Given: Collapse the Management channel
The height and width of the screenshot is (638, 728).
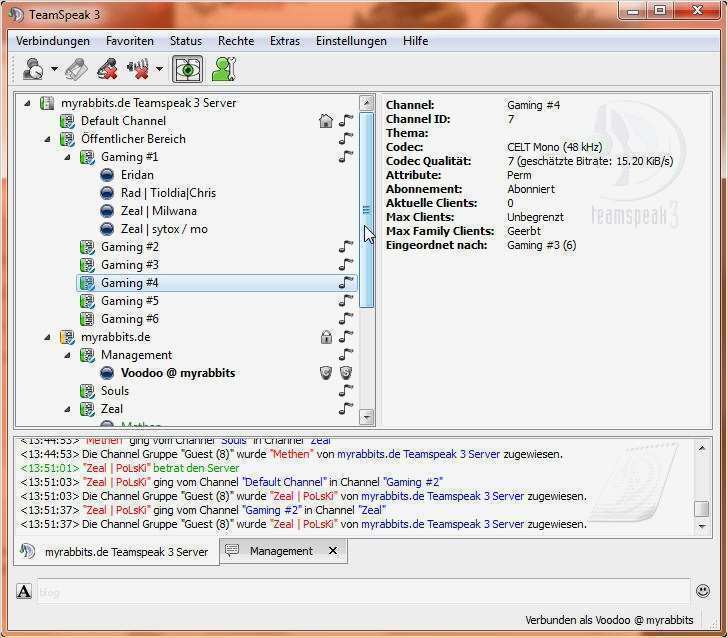Looking at the screenshot, I should (x=68, y=356).
